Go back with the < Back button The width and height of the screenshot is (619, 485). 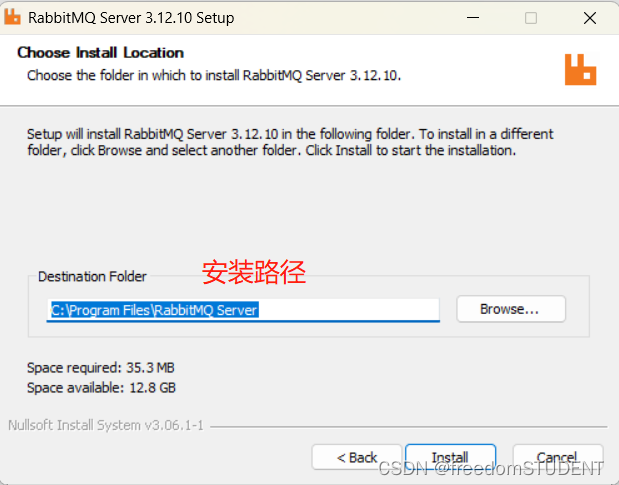point(357,457)
